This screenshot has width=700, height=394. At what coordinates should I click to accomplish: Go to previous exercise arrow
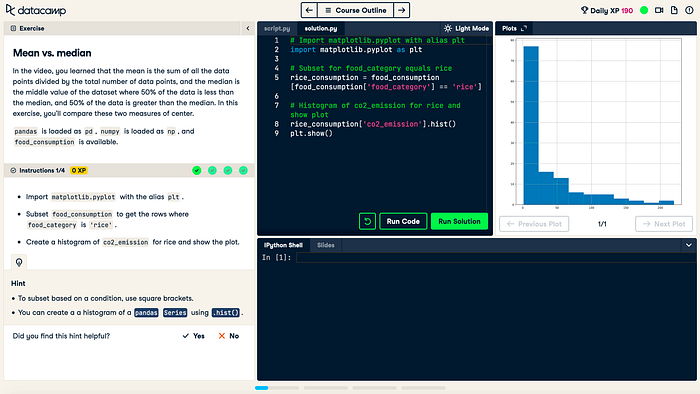(309, 10)
